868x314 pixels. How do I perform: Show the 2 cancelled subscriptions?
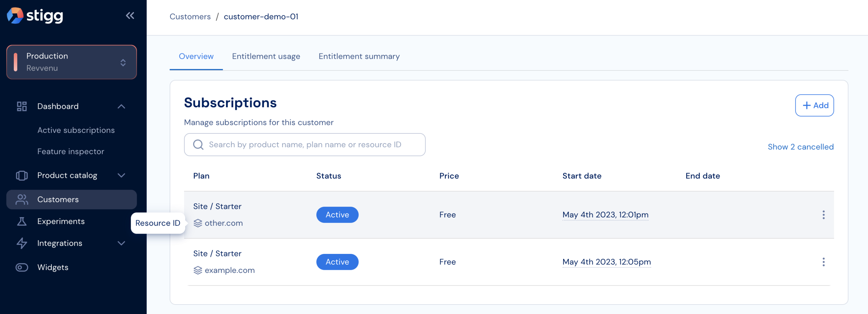(x=800, y=147)
